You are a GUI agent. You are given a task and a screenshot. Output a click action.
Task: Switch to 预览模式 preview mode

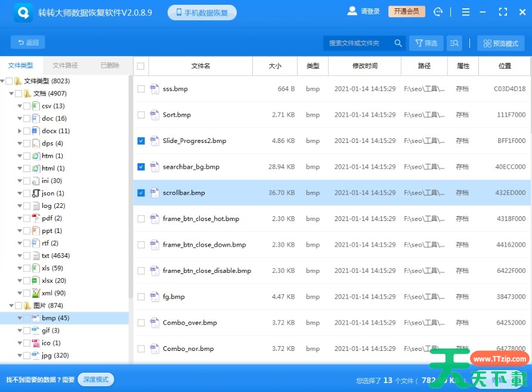click(500, 43)
